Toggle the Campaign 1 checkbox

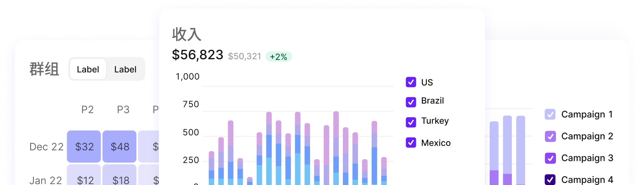550,114
